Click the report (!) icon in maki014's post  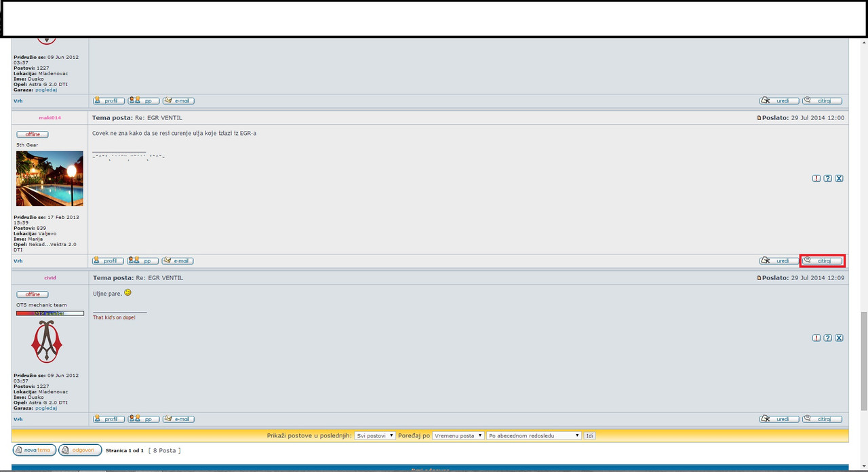[816, 178]
